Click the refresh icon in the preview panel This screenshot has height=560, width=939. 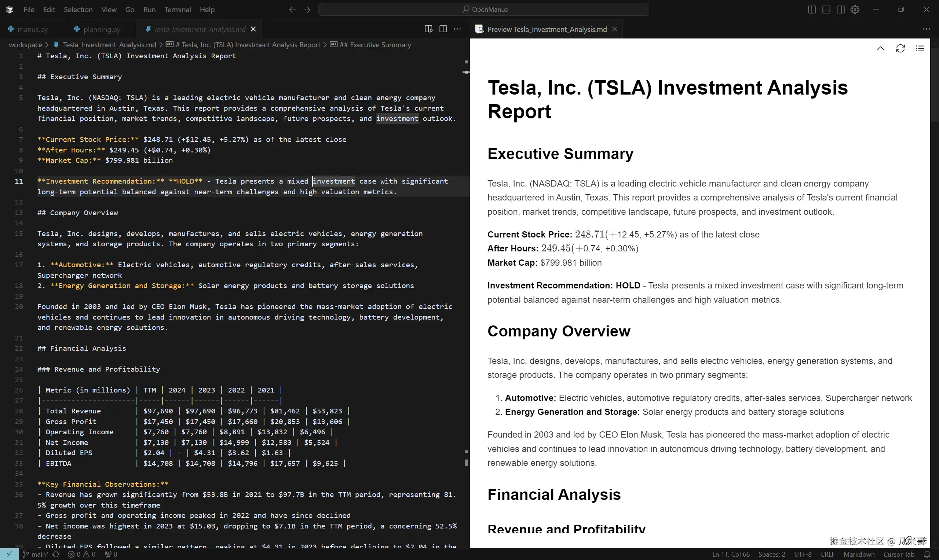tap(900, 48)
